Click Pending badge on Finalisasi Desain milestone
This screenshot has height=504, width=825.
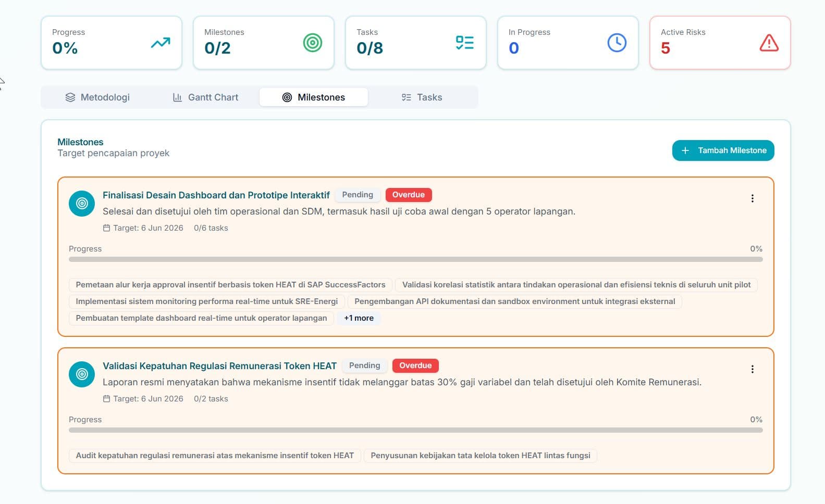click(x=358, y=195)
